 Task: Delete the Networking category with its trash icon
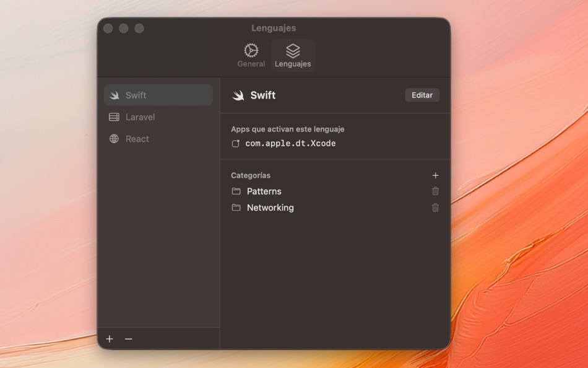point(436,208)
